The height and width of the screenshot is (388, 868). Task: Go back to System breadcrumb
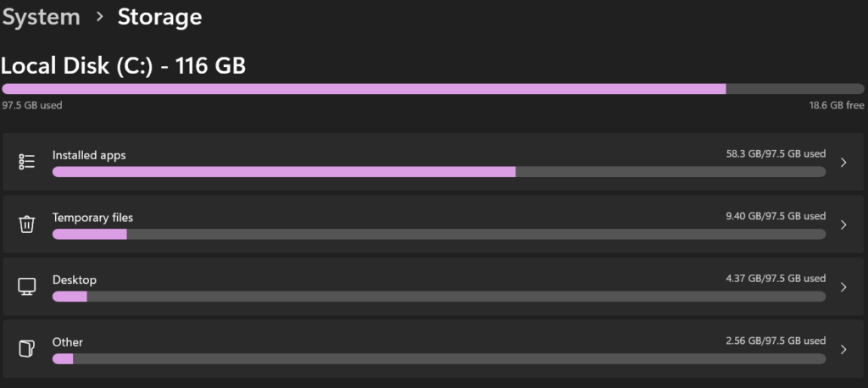pos(42,18)
